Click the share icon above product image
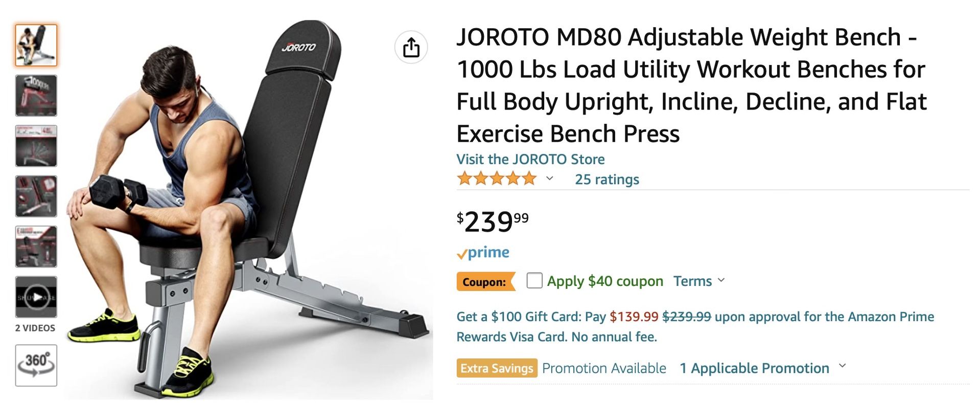The width and height of the screenshot is (980, 403). point(411,48)
